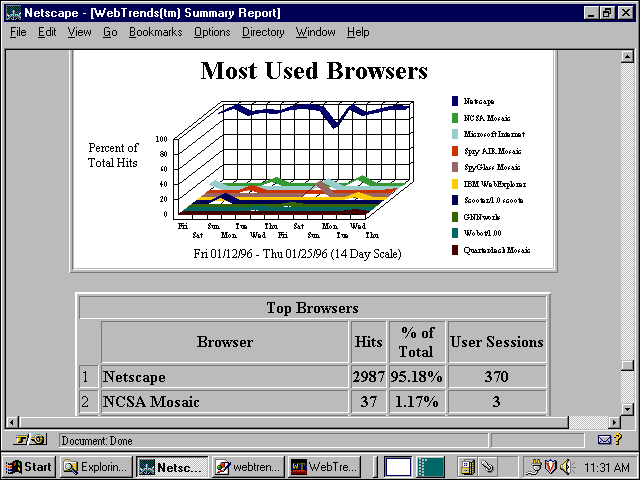This screenshot has width=640, height=480.
Task: Click the Start button
Action: [x=29, y=467]
